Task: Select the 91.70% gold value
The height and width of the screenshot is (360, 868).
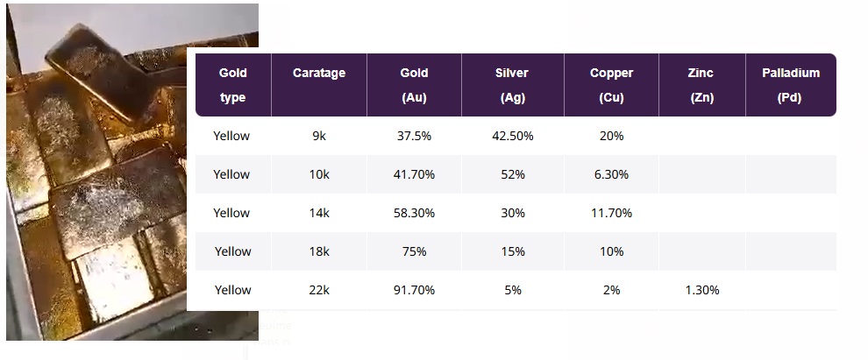Action: coord(414,290)
